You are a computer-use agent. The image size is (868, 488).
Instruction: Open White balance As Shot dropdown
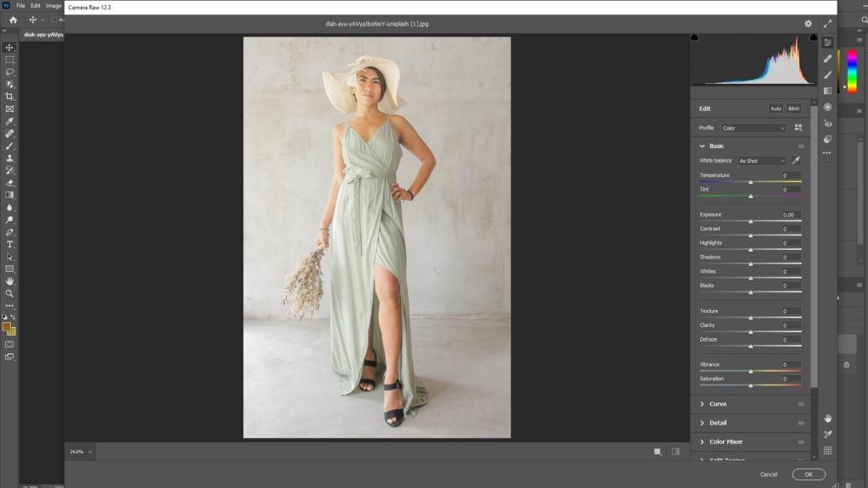point(762,160)
